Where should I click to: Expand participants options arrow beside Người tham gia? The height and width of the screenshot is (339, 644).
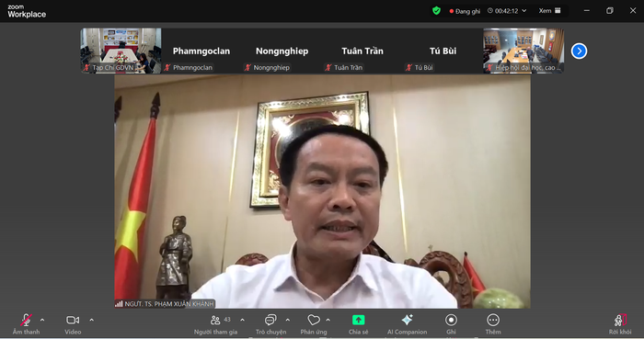(x=242, y=320)
